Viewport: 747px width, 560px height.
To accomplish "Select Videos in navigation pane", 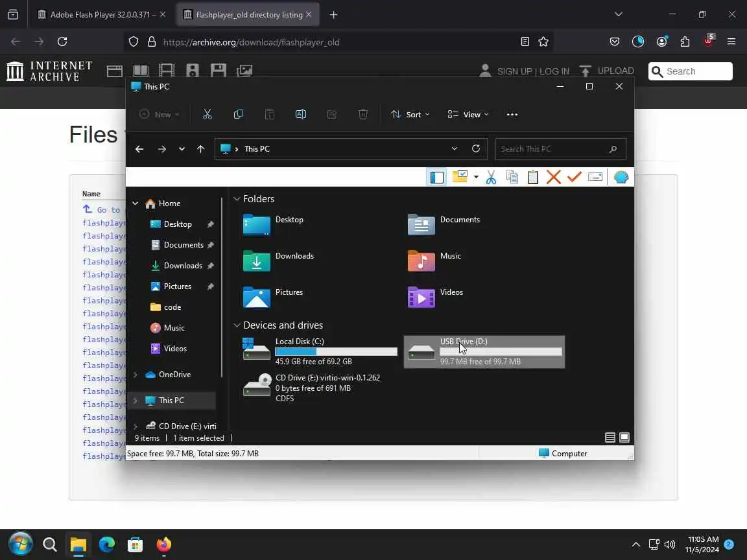I will pos(175,349).
